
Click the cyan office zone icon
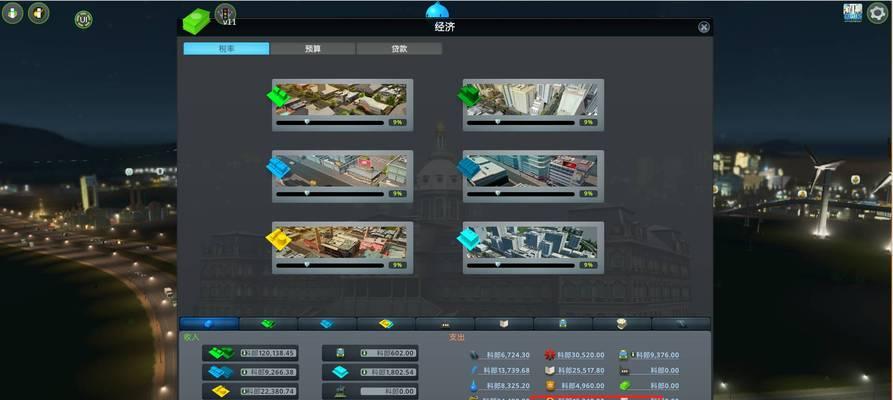[469, 239]
